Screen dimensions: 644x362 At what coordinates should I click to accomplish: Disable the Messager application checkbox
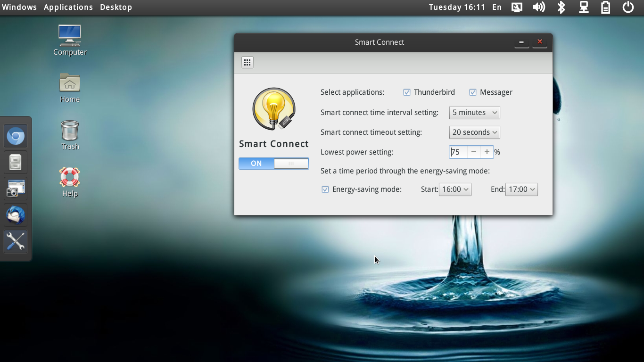(x=472, y=92)
